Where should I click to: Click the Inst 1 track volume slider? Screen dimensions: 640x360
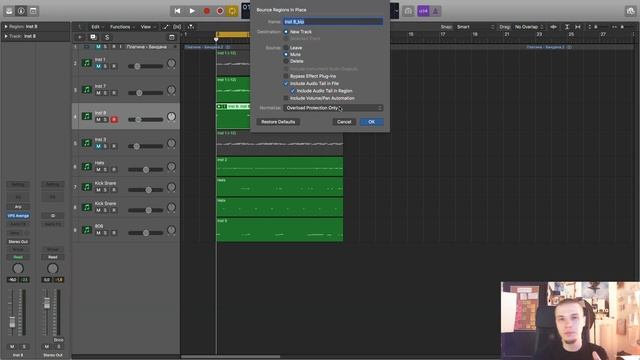(145, 66)
